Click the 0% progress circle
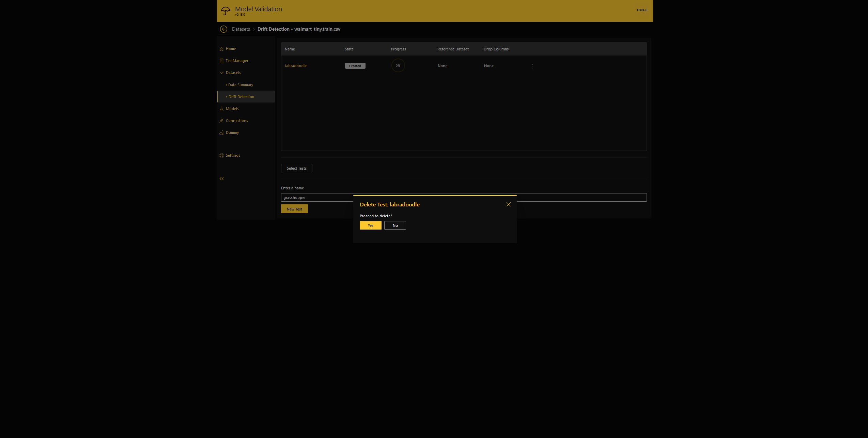The image size is (868, 438). coord(398,66)
